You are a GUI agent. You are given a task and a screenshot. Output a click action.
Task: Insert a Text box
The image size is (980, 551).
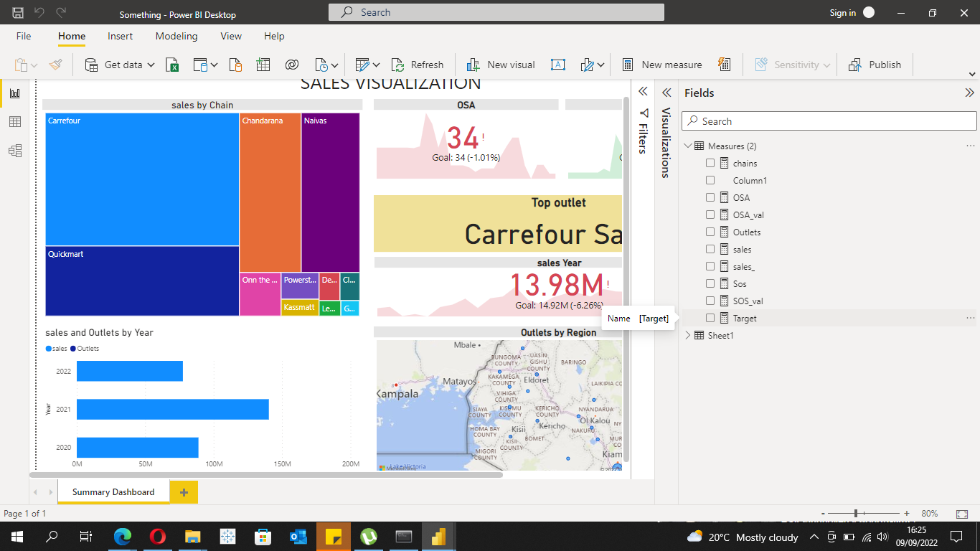click(x=558, y=65)
